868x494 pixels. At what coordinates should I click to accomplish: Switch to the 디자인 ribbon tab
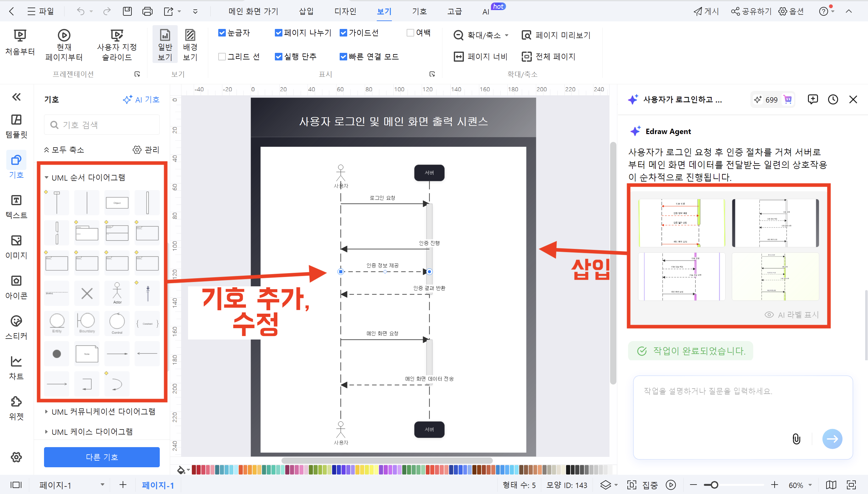[345, 11]
